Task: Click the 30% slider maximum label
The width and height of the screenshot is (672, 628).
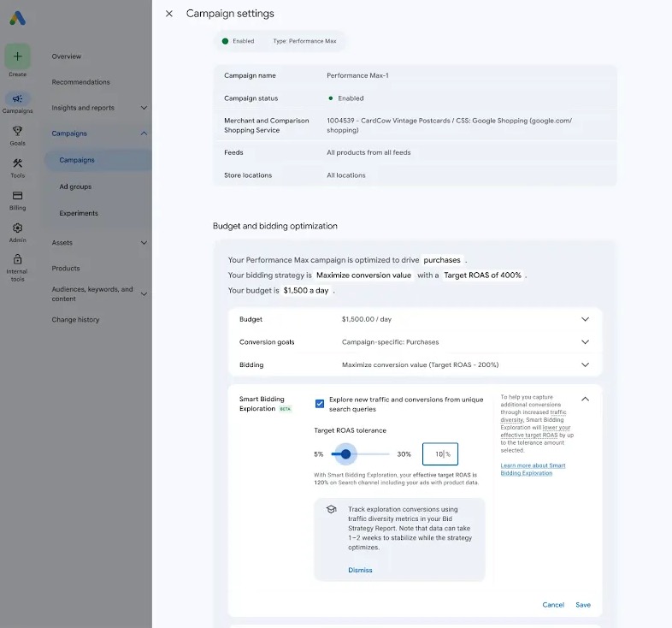Action: (x=404, y=453)
